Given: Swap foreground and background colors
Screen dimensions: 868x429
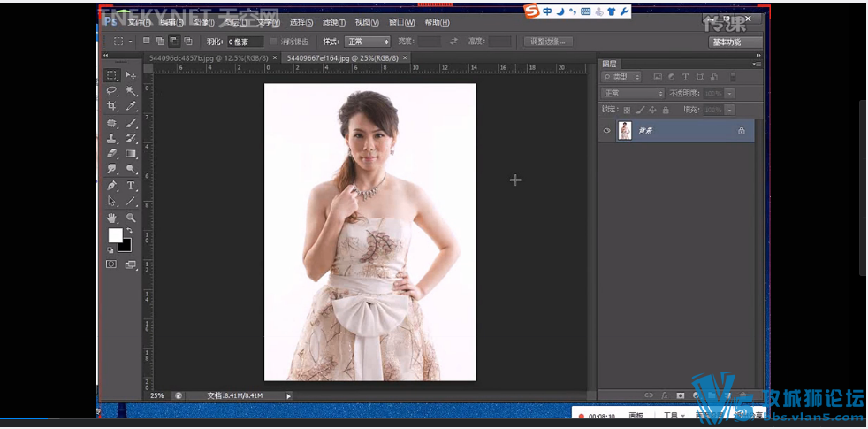Looking at the screenshot, I should tap(130, 229).
